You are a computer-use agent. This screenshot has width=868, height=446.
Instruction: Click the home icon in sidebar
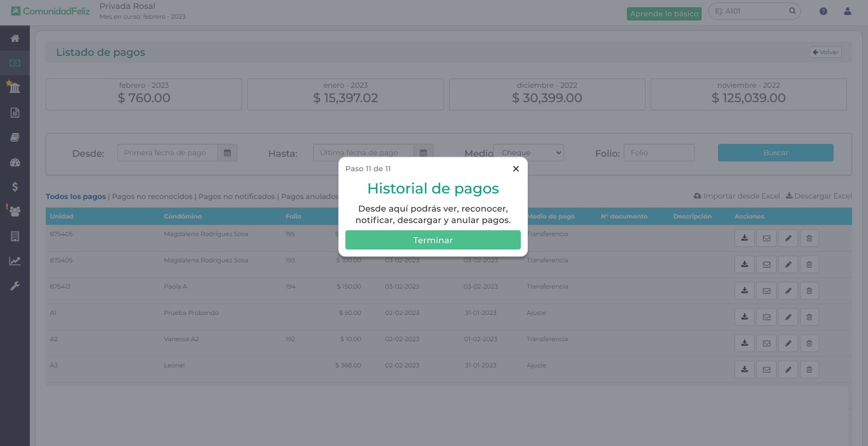pyautogui.click(x=15, y=38)
